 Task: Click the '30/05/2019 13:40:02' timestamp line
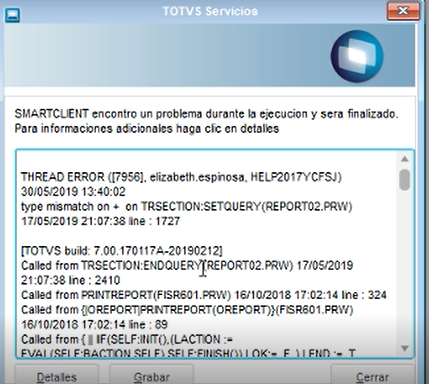pos(73,192)
